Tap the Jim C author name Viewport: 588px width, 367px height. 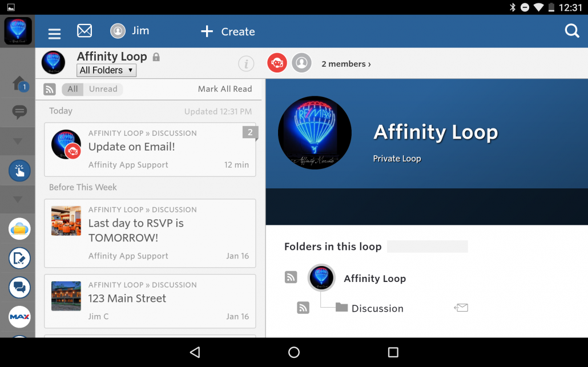click(99, 316)
